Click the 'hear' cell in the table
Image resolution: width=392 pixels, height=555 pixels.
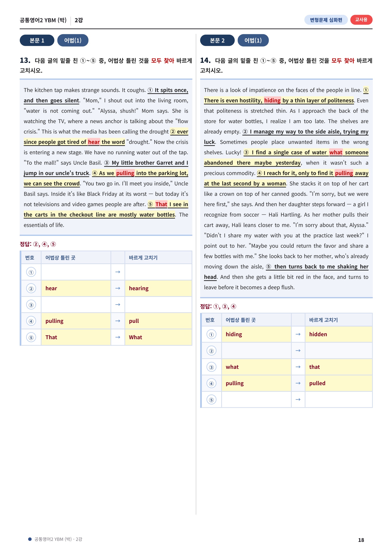pos(76,288)
